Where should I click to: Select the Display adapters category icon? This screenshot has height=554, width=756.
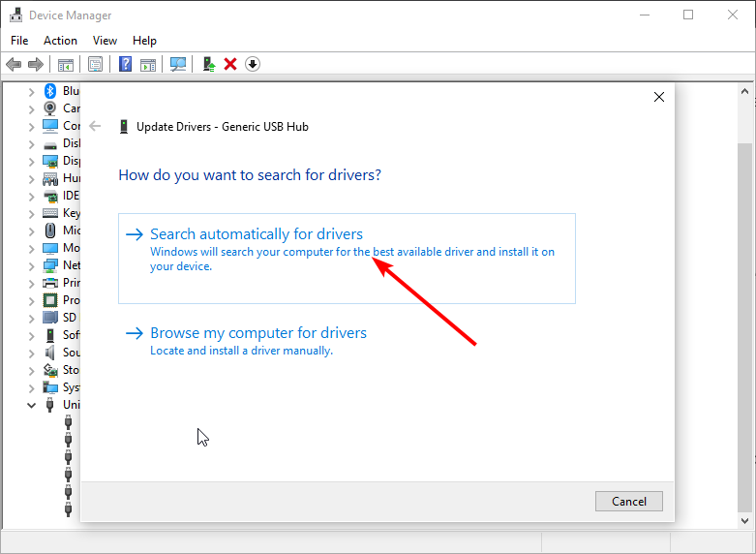[50, 161]
